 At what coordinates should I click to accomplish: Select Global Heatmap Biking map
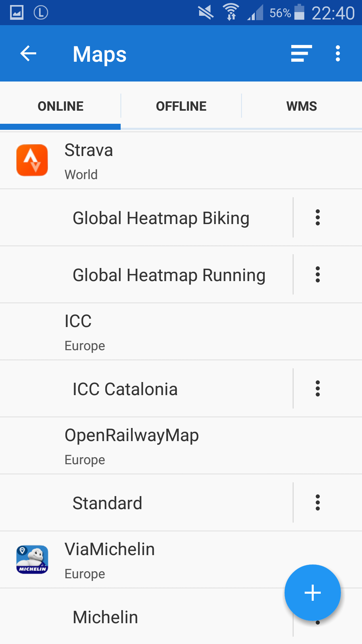pos(161,218)
